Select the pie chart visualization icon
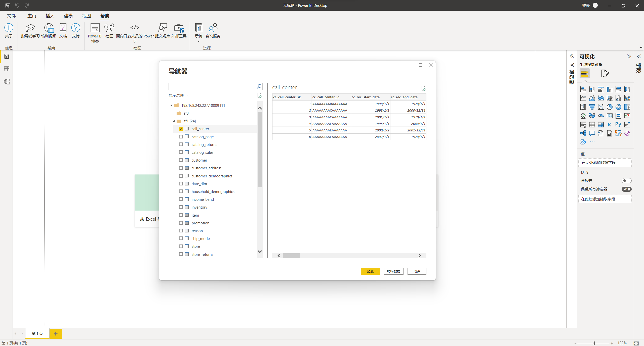This screenshot has height=346, width=644. point(609,107)
